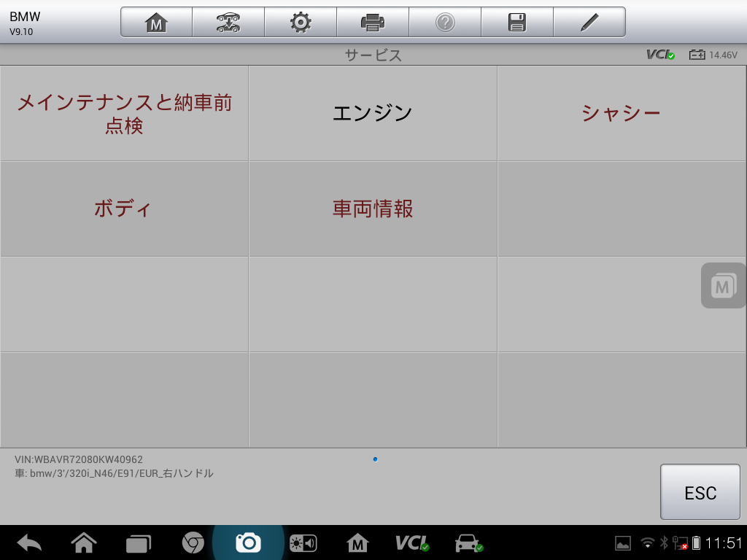Viewport: 747px width, 560px height.
Task: Toggle the Bluetooth icon in the status bar
Action: pyautogui.click(x=663, y=542)
